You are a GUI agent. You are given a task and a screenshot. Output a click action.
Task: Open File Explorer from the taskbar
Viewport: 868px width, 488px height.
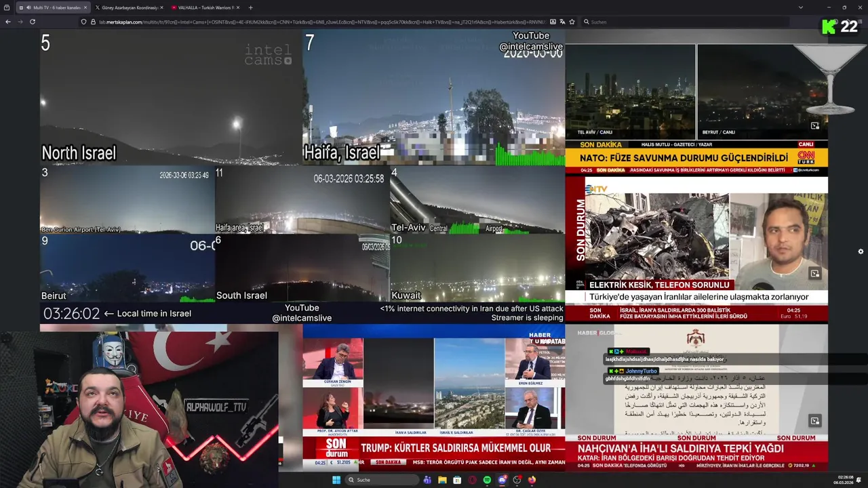442,480
